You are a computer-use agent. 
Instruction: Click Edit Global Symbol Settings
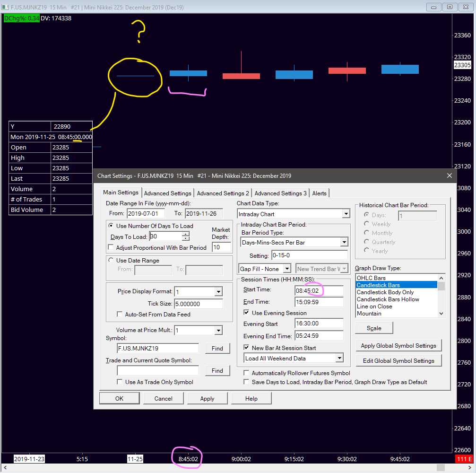398,360
